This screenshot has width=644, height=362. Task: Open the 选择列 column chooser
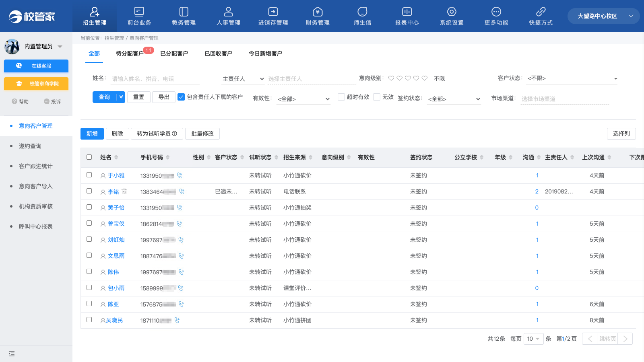(x=621, y=134)
